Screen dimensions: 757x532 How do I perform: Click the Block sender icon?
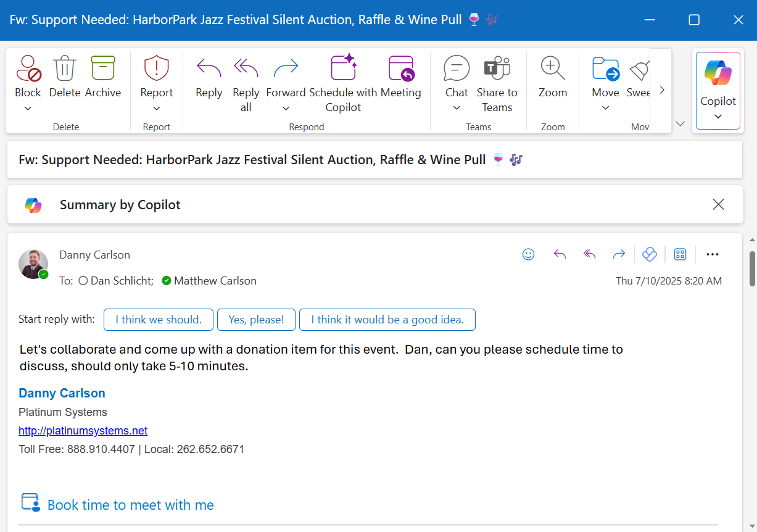click(28, 68)
